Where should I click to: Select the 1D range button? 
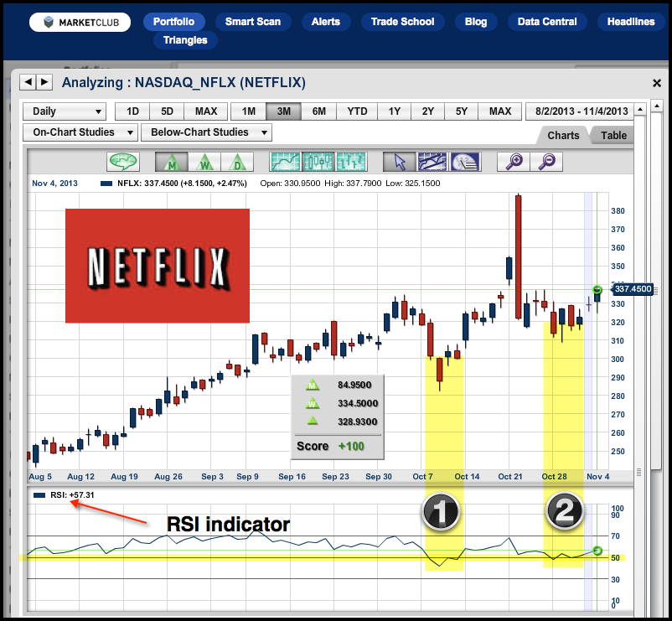(132, 111)
